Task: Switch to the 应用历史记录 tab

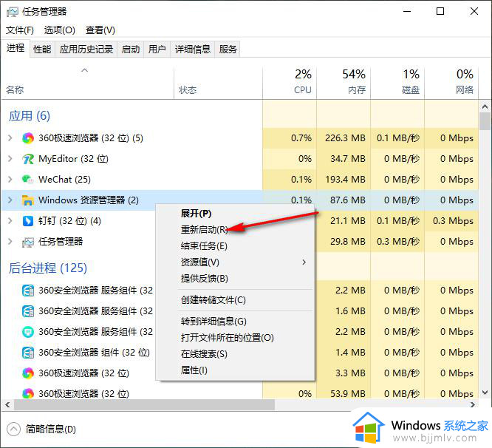Action: pyautogui.click(x=86, y=50)
